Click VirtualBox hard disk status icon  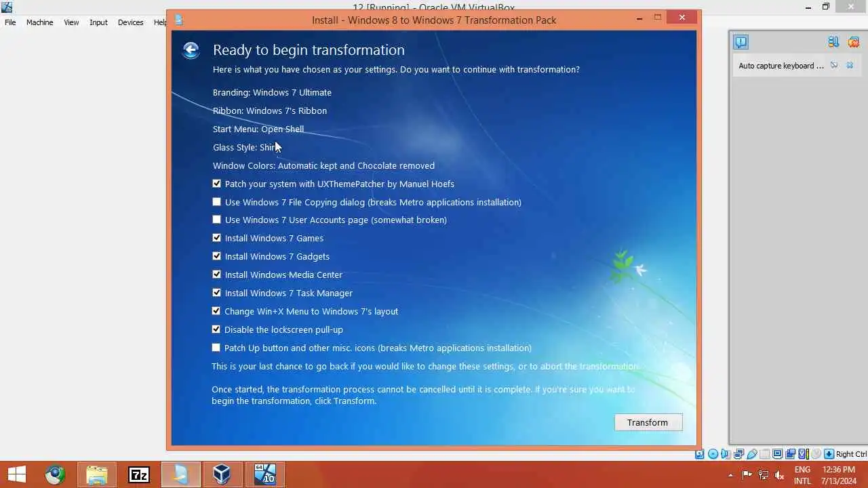tap(699, 454)
